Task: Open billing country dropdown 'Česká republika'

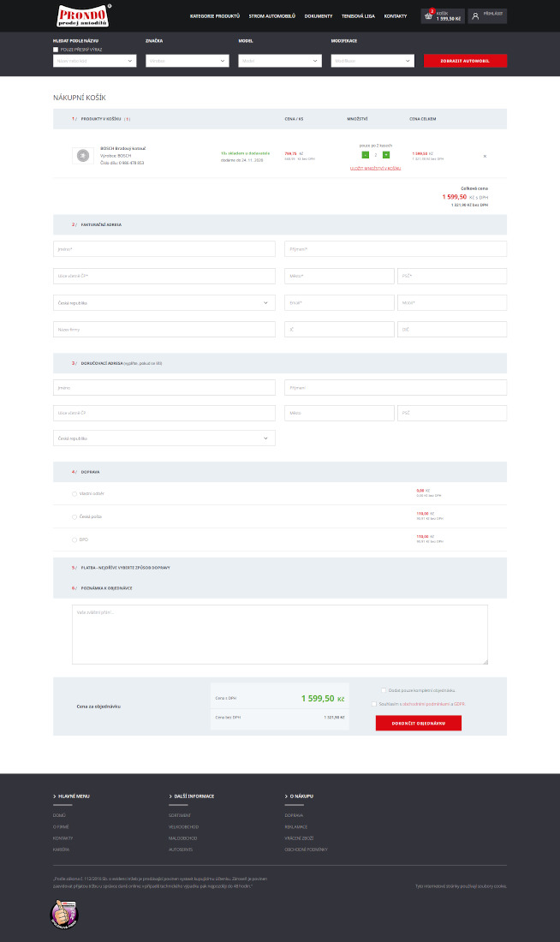Action: [164, 303]
